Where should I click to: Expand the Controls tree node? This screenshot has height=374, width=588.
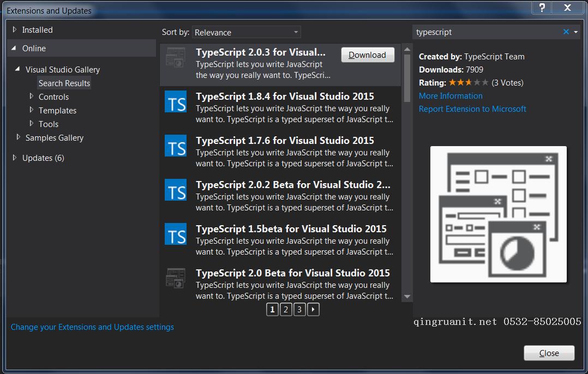click(32, 96)
